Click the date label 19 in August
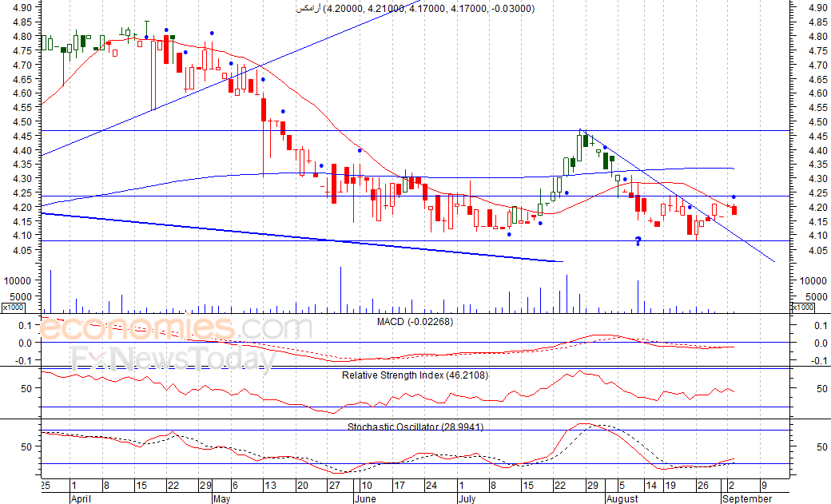831x504 pixels. pos(670,486)
